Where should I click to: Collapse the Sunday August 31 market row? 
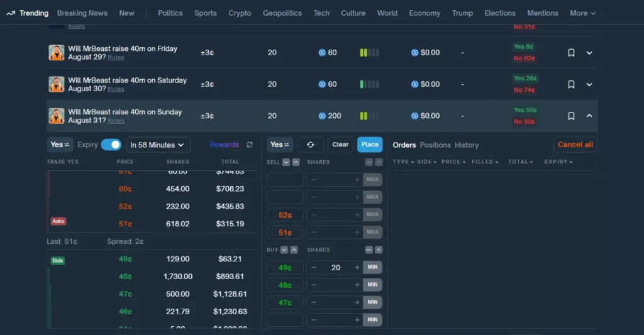589,116
